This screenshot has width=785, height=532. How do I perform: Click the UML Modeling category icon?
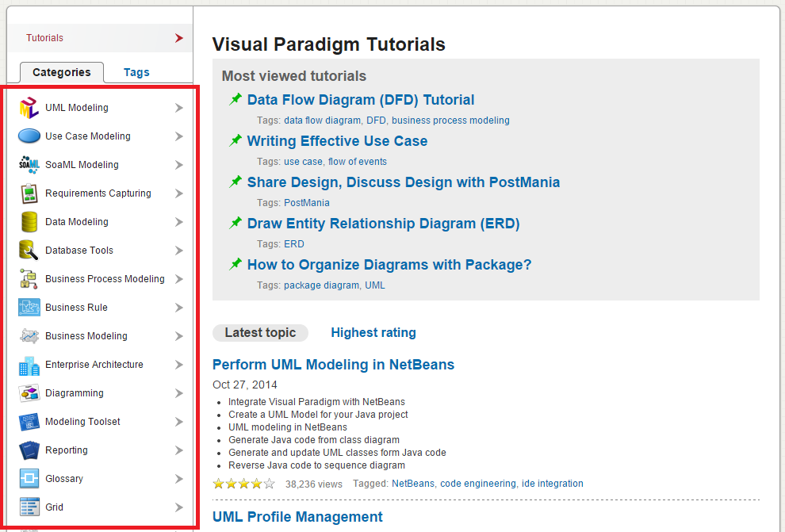pos(29,108)
